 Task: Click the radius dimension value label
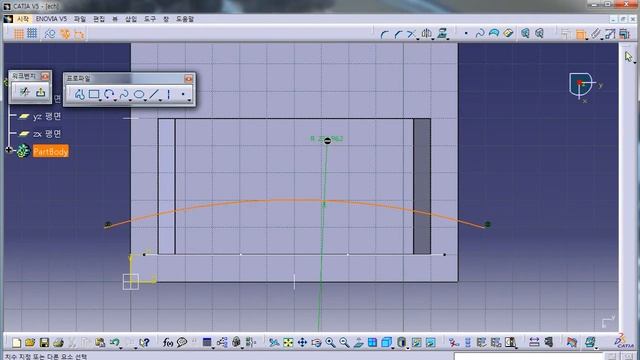point(327,139)
